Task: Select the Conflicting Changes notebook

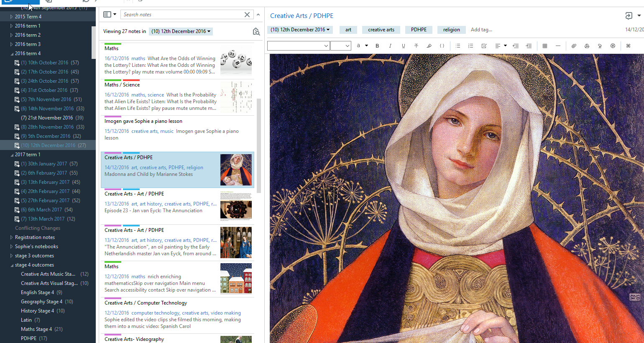Action: tap(38, 228)
